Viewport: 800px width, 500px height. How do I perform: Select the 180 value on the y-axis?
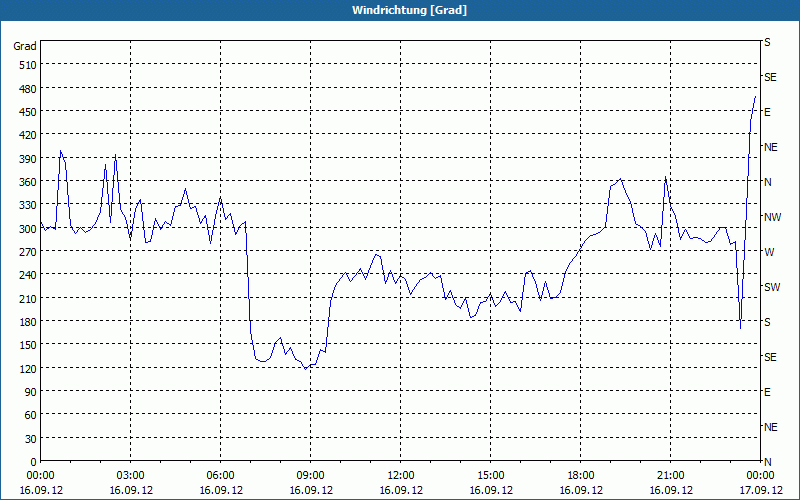pos(28,322)
